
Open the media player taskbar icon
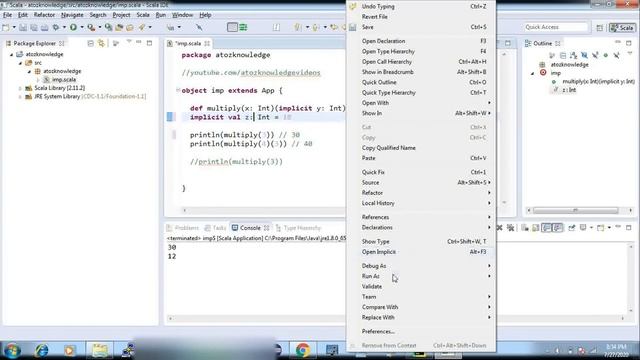click(69, 350)
